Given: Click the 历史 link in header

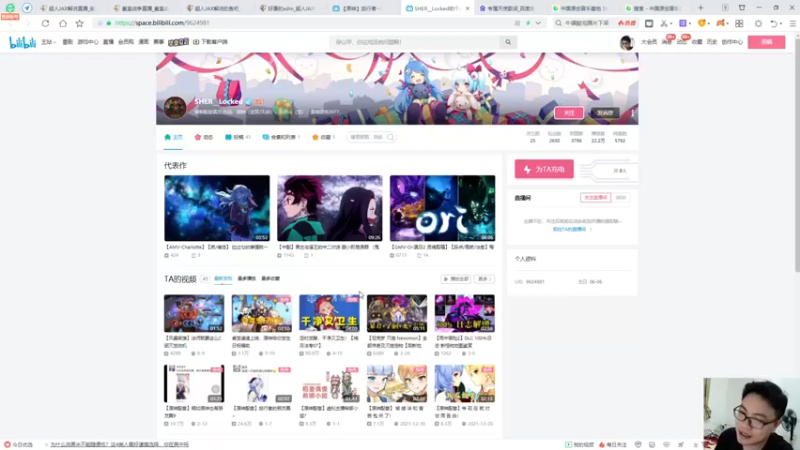Looking at the screenshot, I should pyautogui.click(x=712, y=42).
